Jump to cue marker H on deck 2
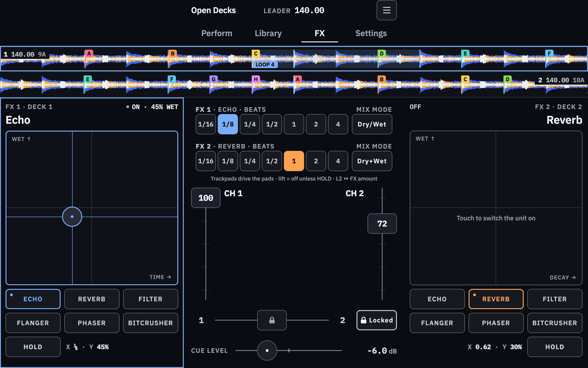Viewport: 588px width, 368px height. tap(256, 79)
